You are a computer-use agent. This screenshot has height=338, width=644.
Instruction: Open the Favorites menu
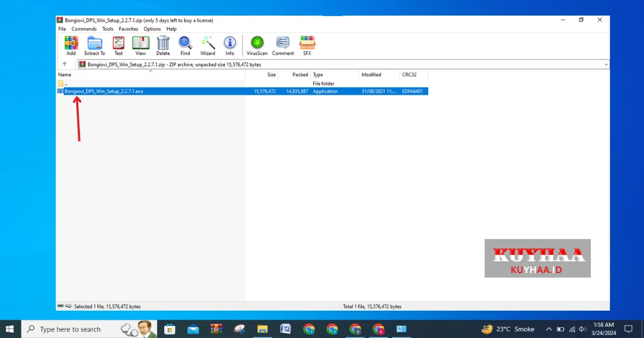(128, 29)
